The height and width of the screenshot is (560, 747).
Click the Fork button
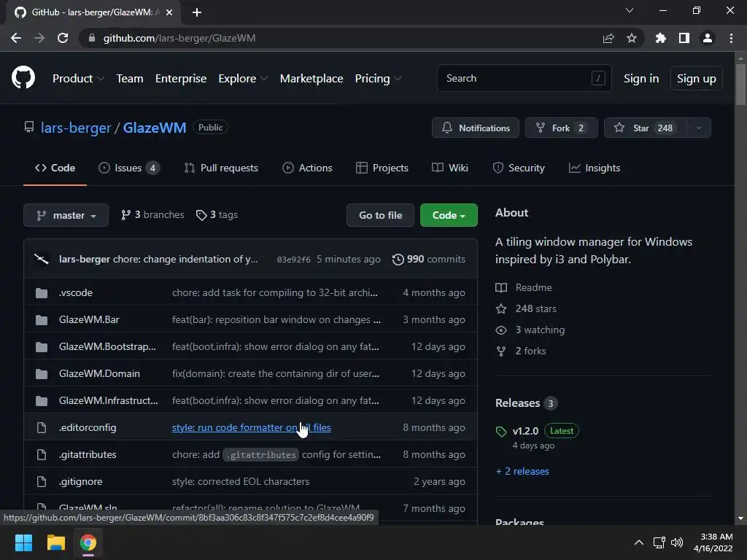click(x=561, y=128)
